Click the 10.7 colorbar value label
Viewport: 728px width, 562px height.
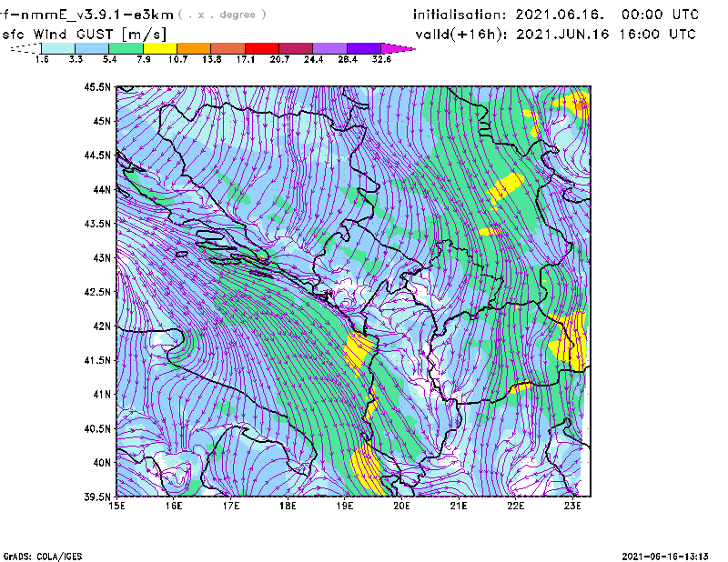tap(177, 59)
